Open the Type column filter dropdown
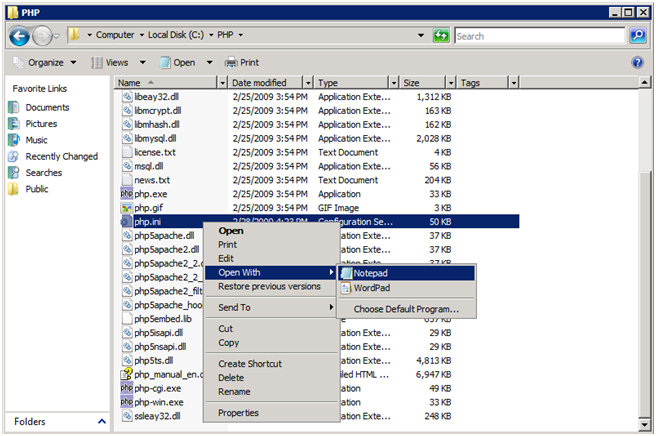 pyautogui.click(x=394, y=83)
